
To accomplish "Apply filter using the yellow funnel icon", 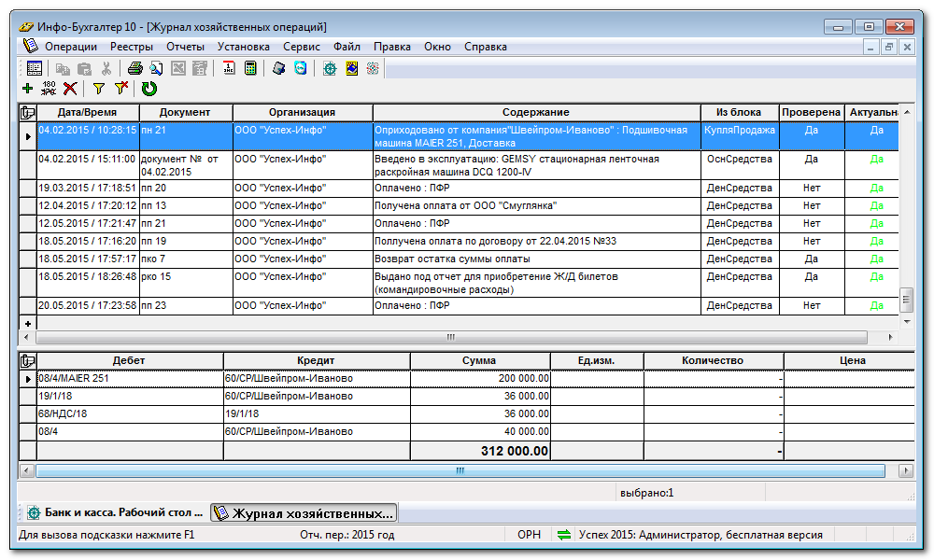I will point(98,89).
